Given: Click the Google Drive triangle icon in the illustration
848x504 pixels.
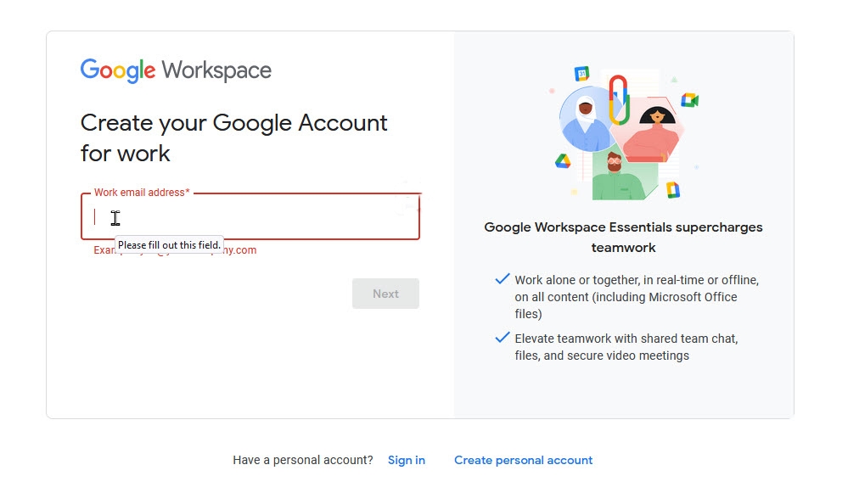Looking at the screenshot, I should click(564, 161).
